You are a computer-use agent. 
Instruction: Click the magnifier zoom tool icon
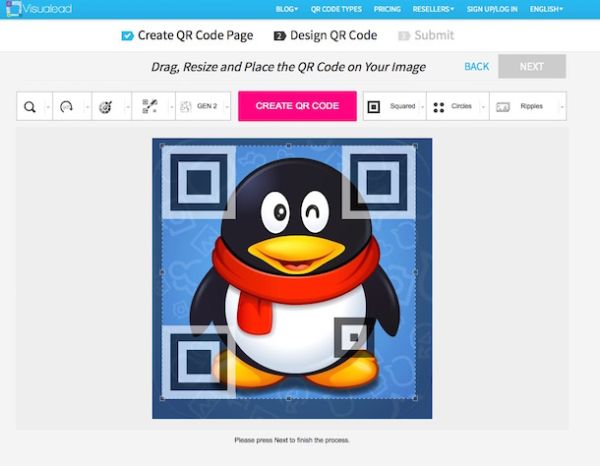[29, 107]
